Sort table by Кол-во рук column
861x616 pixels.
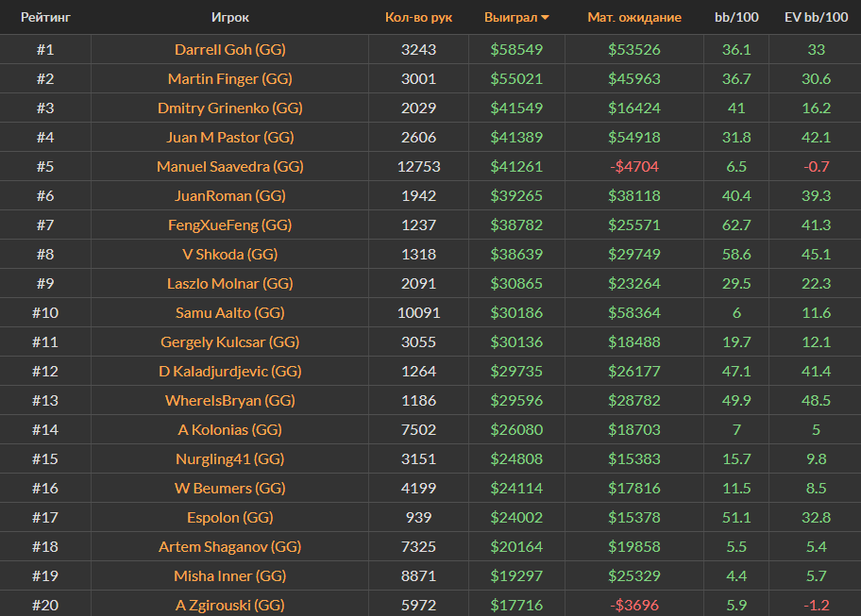(418, 18)
